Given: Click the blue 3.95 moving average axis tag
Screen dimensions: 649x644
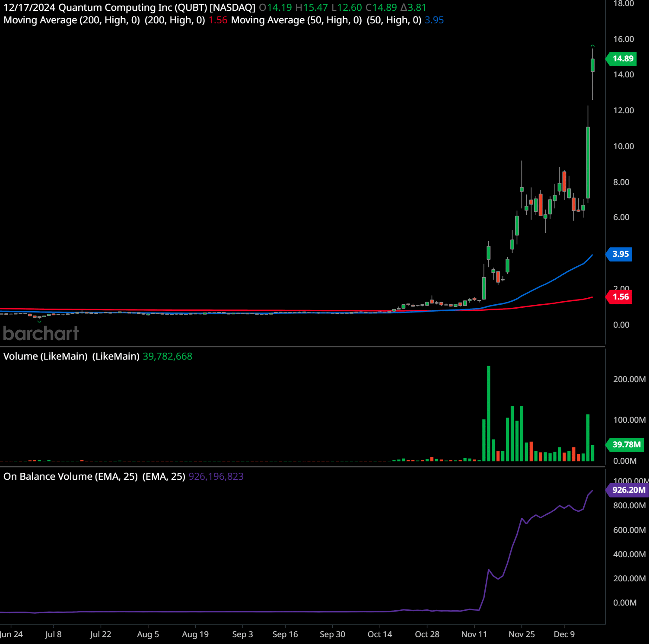Looking at the screenshot, I should pyautogui.click(x=620, y=254).
